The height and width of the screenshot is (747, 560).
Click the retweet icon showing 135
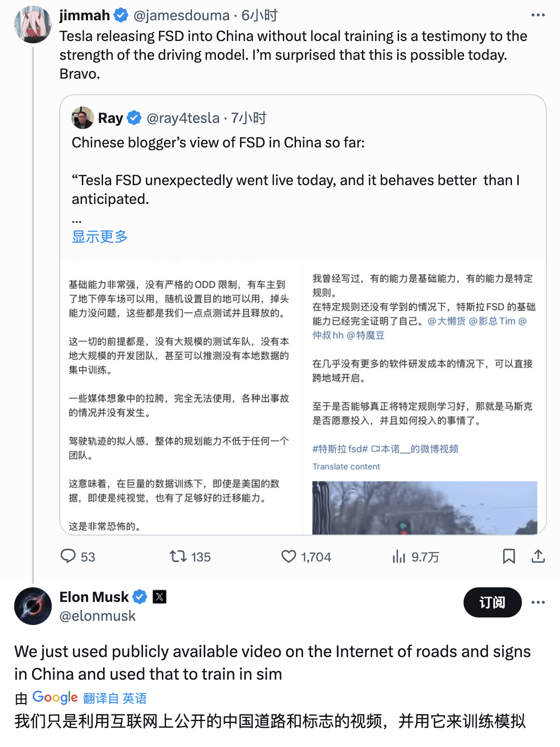pyautogui.click(x=178, y=557)
